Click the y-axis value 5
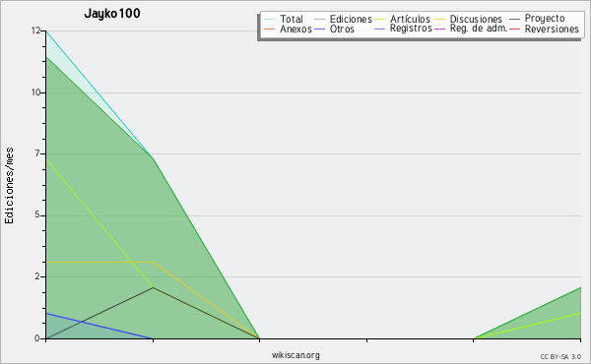 pyautogui.click(x=37, y=214)
